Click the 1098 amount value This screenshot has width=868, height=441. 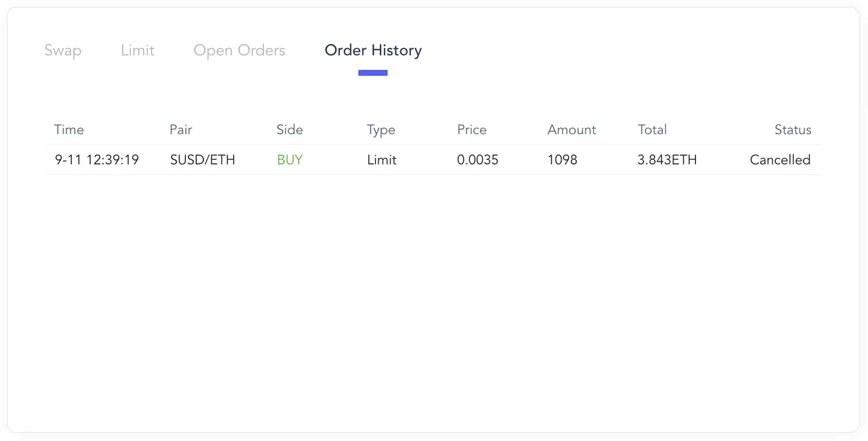click(x=563, y=161)
